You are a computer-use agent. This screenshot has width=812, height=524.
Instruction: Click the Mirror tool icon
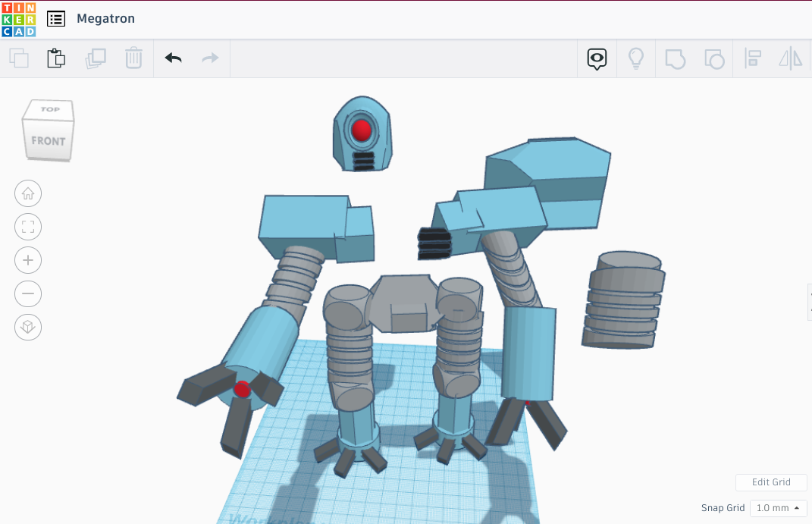coord(790,58)
